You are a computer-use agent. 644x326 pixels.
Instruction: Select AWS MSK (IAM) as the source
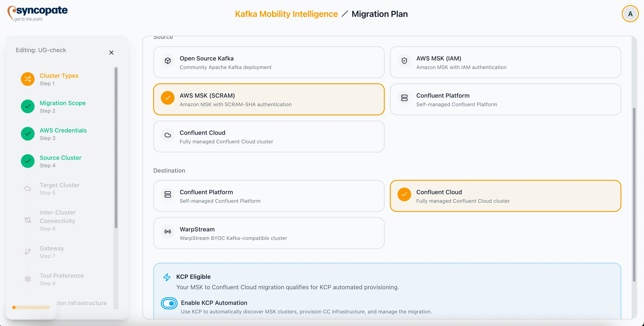(506, 62)
